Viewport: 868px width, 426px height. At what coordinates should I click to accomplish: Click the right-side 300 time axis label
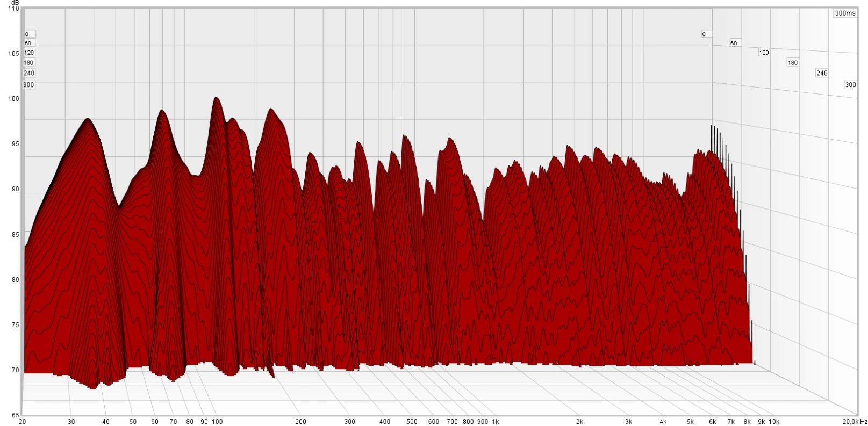[x=850, y=85]
